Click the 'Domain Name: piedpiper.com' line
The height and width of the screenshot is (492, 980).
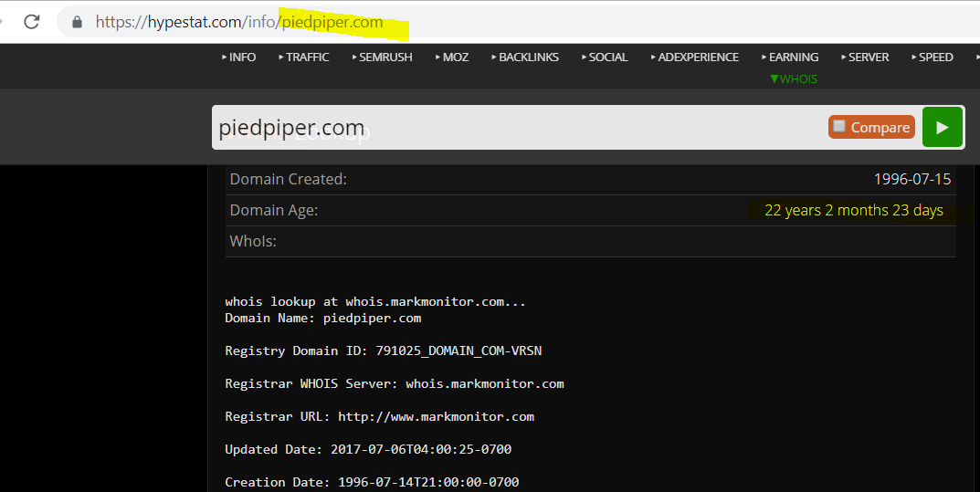(x=323, y=319)
